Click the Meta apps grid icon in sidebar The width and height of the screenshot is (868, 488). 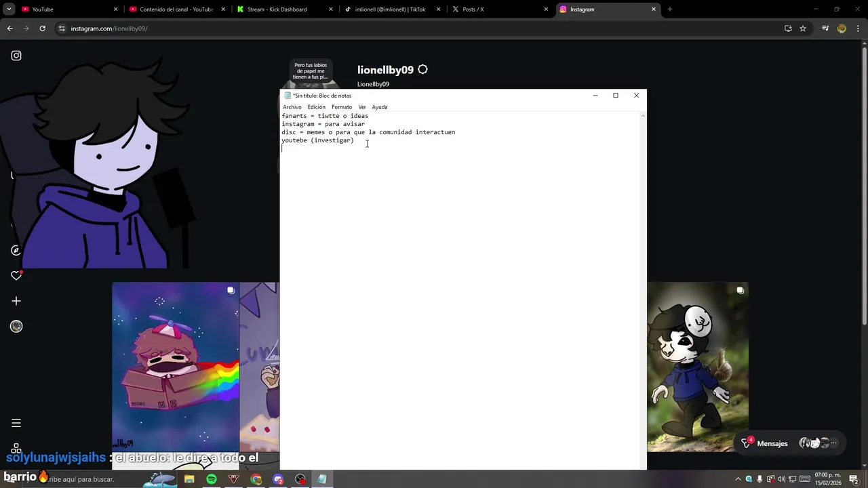click(16, 448)
